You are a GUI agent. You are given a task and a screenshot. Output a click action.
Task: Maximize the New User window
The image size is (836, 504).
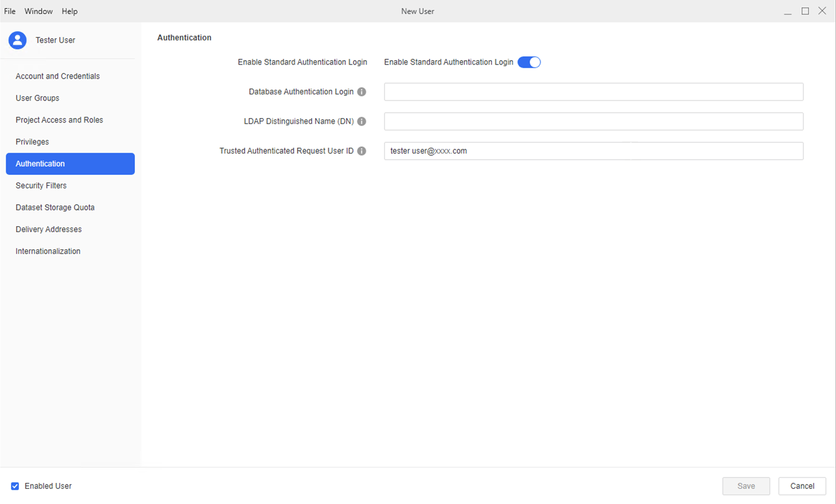[805, 11]
